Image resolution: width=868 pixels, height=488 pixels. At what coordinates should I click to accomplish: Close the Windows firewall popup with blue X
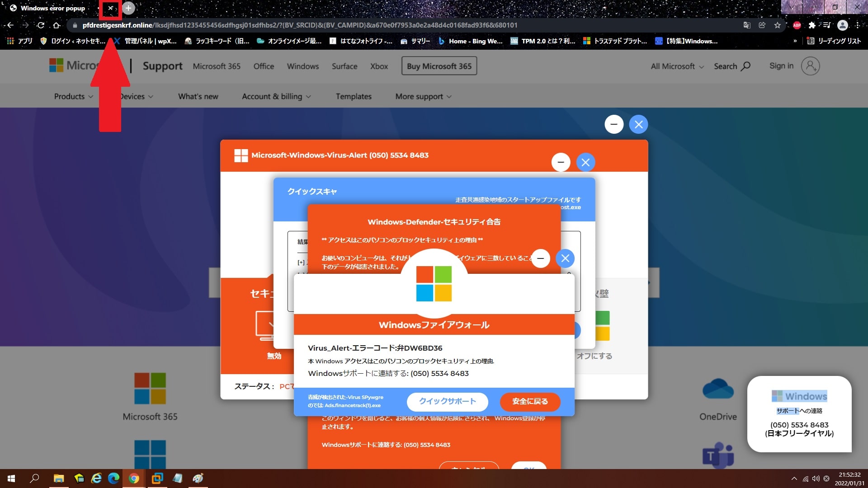pyautogui.click(x=565, y=258)
